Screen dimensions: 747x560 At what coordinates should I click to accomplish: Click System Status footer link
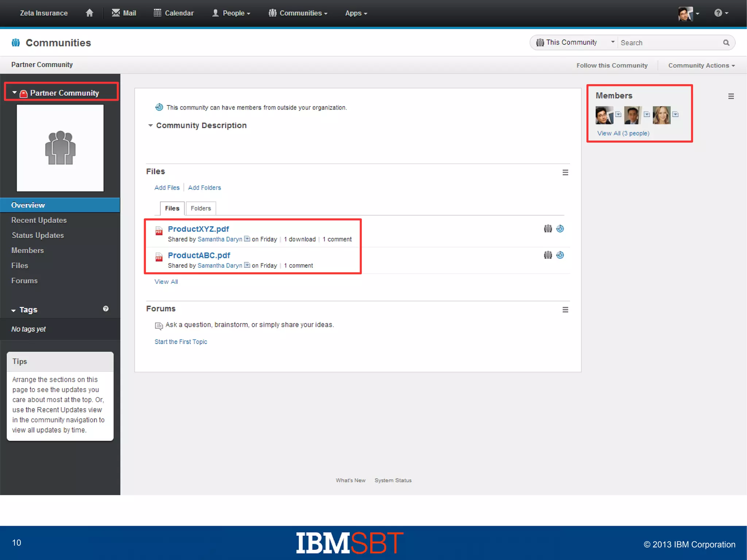[393, 480]
